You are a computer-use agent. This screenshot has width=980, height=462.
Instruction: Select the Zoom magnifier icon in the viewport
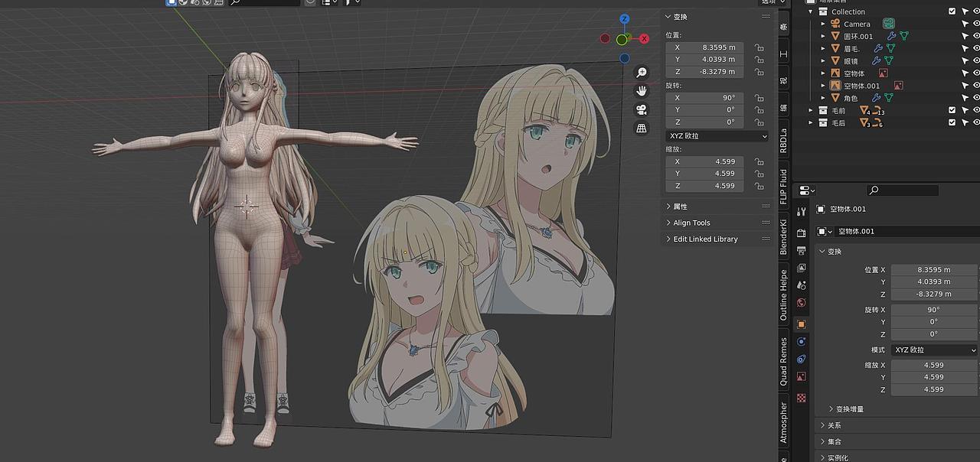(642, 71)
